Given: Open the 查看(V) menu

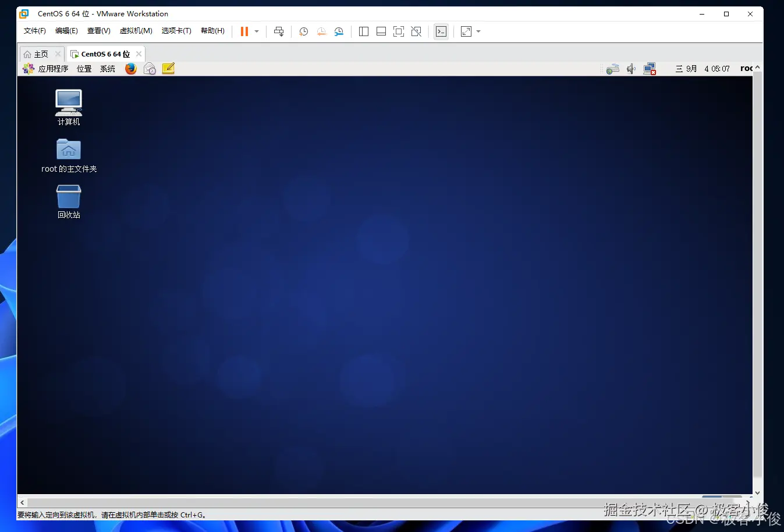Looking at the screenshot, I should pyautogui.click(x=98, y=31).
